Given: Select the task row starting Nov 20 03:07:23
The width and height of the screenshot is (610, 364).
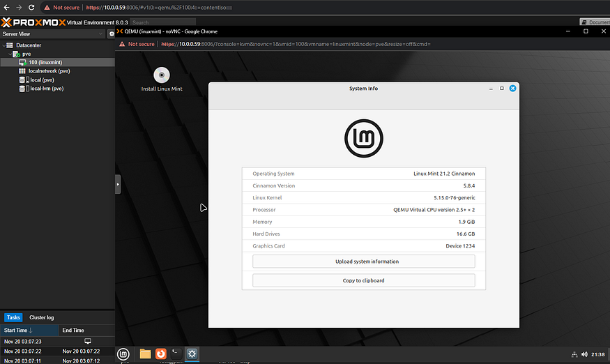Looking at the screenshot, I should point(58,341).
